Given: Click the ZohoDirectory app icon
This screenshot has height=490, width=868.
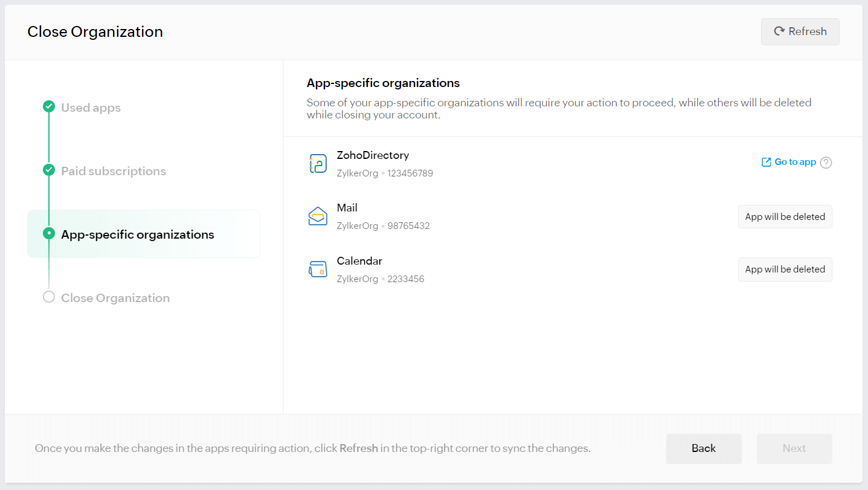Looking at the screenshot, I should [x=318, y=164].
